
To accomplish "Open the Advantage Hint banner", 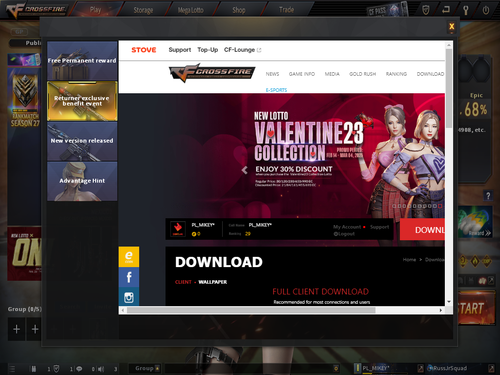I will (82, 181).
